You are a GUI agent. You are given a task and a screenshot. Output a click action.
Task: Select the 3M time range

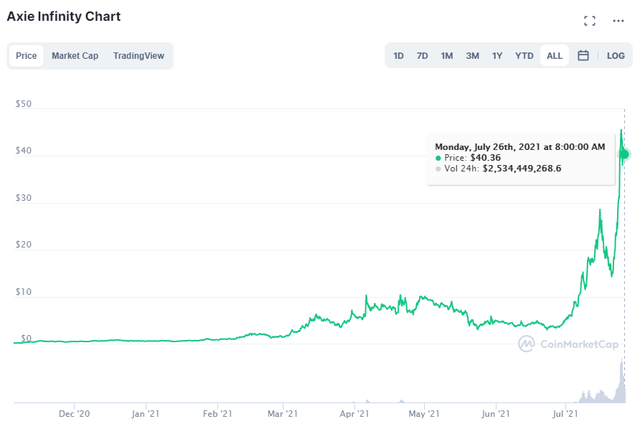point(472,55)
